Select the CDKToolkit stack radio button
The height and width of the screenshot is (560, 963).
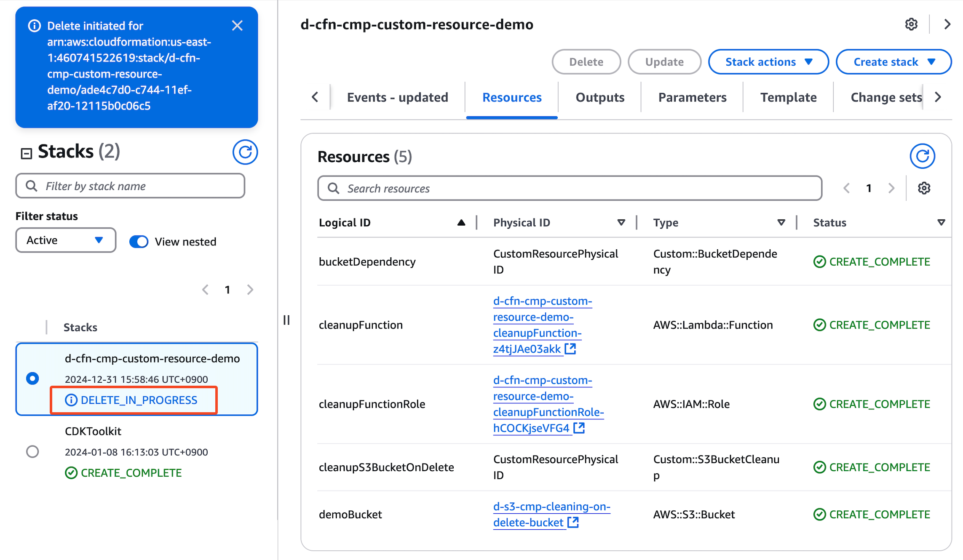pos(32,452)
